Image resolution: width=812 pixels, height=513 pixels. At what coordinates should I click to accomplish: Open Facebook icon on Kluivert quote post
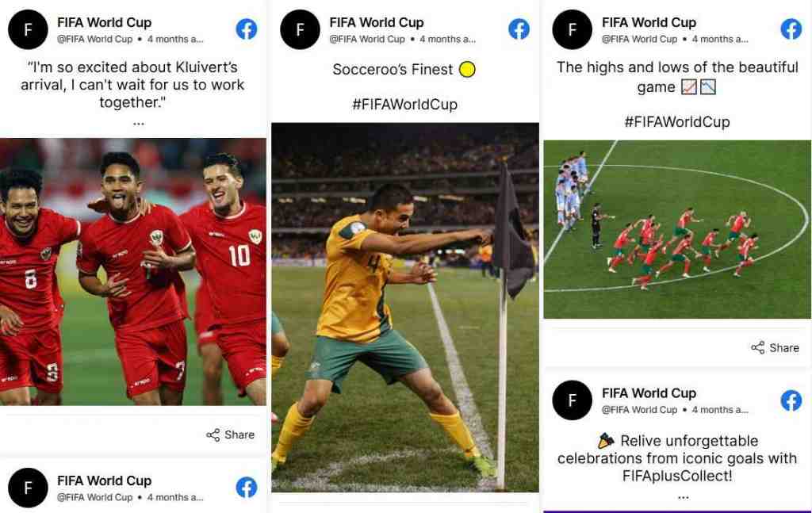247,29
